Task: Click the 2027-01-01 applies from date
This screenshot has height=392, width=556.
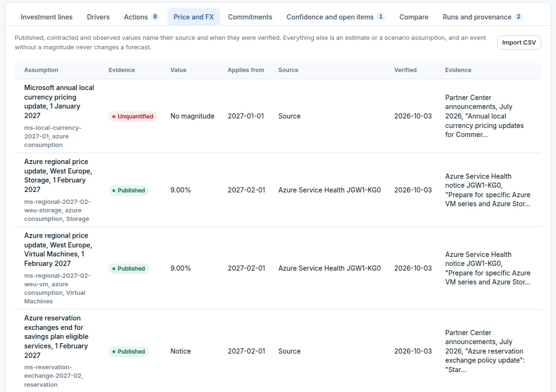Action: pos(246,116)
